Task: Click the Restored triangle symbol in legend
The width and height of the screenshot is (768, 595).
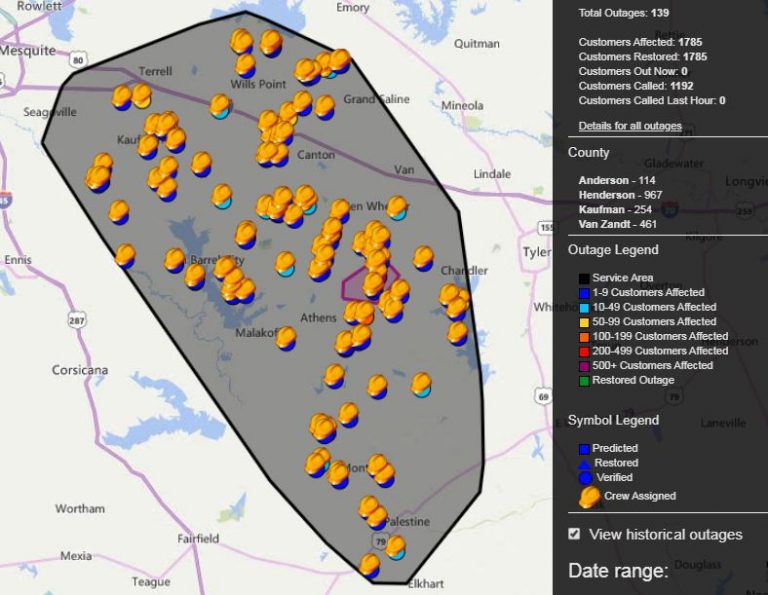Action: coord(585,463)
